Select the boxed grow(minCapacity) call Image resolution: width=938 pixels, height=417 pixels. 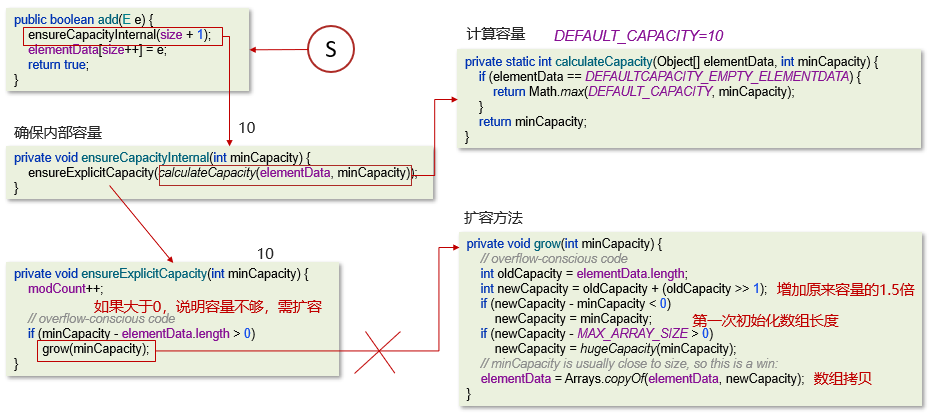pyautogui.click(x=97, y=349)
